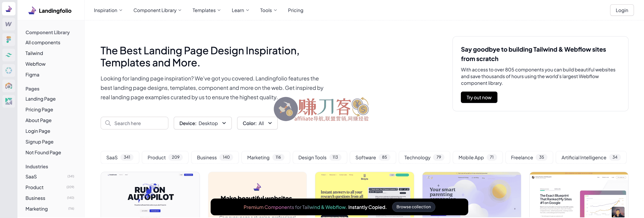
Task: Open Not Found Page in sidebar
Action: point(43,153)
